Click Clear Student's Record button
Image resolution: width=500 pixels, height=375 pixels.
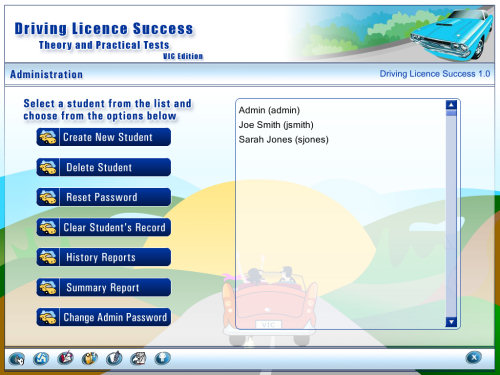tap(104, 227)
